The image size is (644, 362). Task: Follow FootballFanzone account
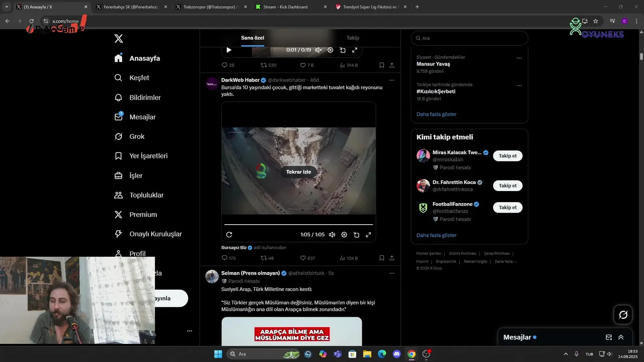[508, 207]
